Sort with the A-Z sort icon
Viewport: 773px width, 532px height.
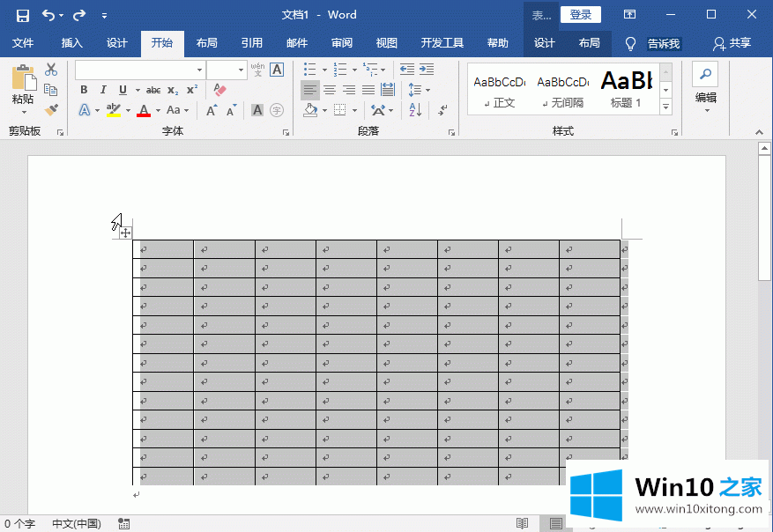coord(415,110)
